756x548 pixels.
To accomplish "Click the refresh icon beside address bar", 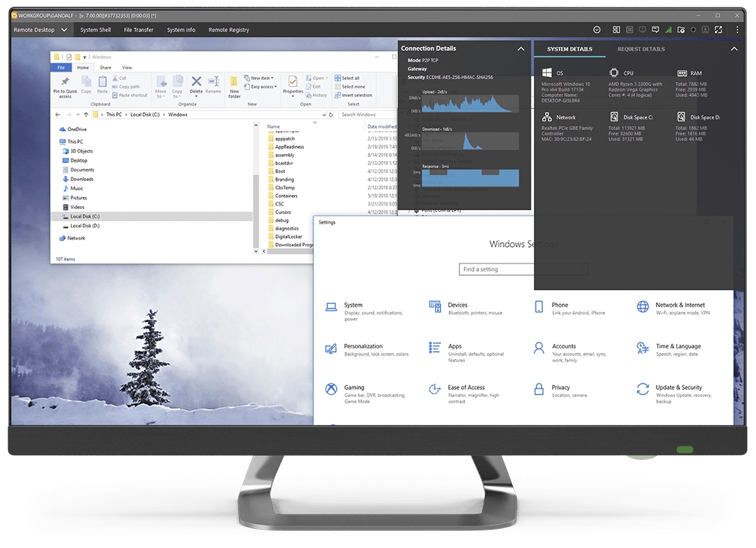I will (331, 115).
